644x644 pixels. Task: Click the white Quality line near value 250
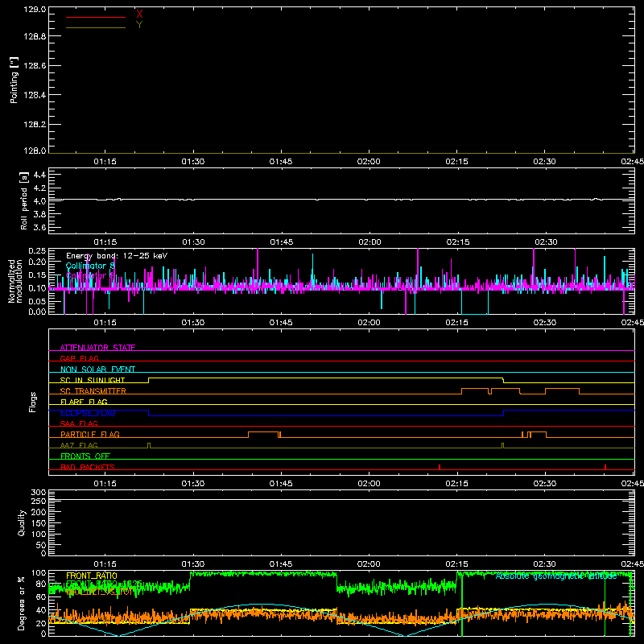tap(341, 499)
